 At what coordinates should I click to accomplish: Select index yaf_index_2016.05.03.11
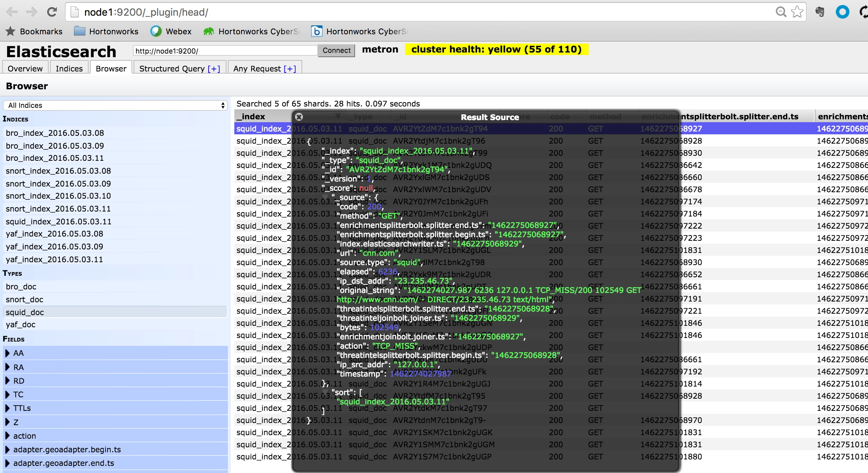(115, 259)
